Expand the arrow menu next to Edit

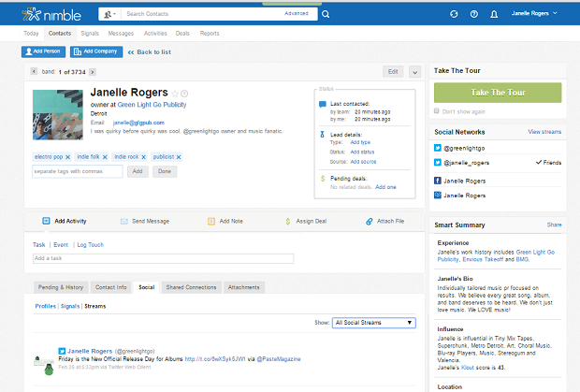point(414,72)
